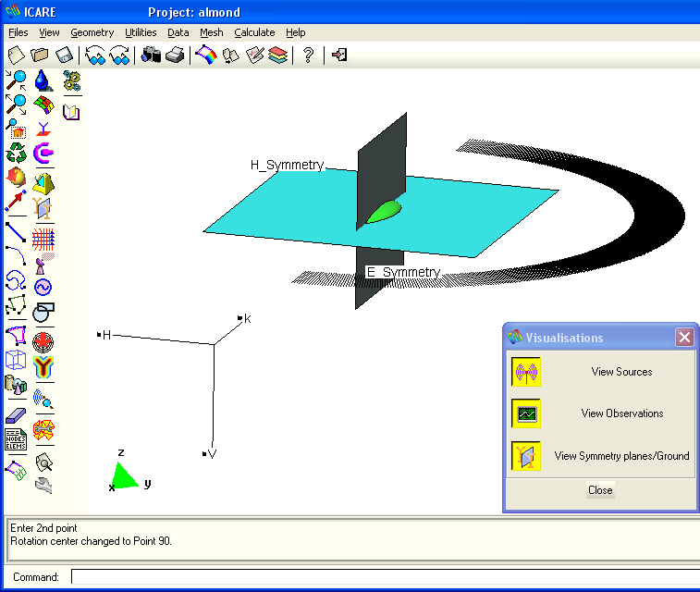The image size is (700, 592).
Task: Go to next view with glasses icon
Action: pyautogui.click(x=119, y=55)
